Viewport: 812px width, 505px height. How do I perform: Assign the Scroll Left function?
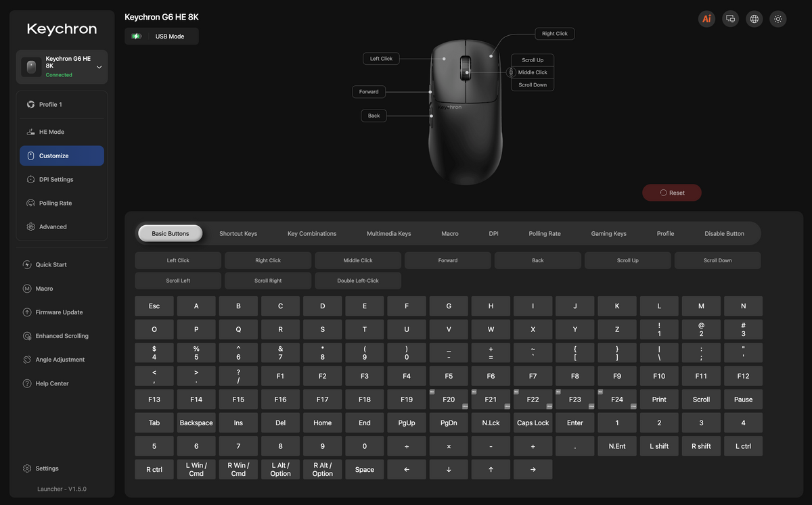tap(178, 281)
